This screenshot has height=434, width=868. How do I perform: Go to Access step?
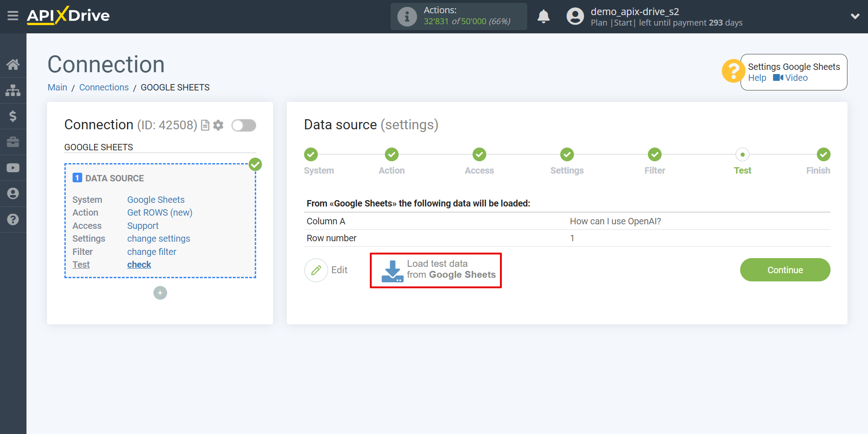pyautogui.click(x=479, y=154)
